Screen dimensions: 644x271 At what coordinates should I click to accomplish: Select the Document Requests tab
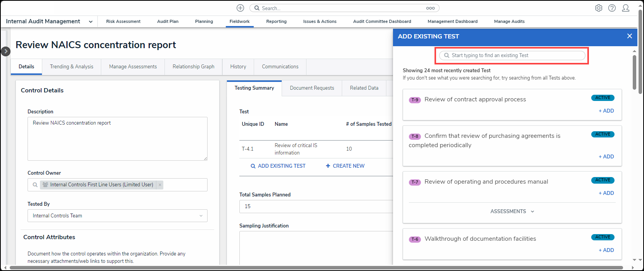(x=312, y=88)
